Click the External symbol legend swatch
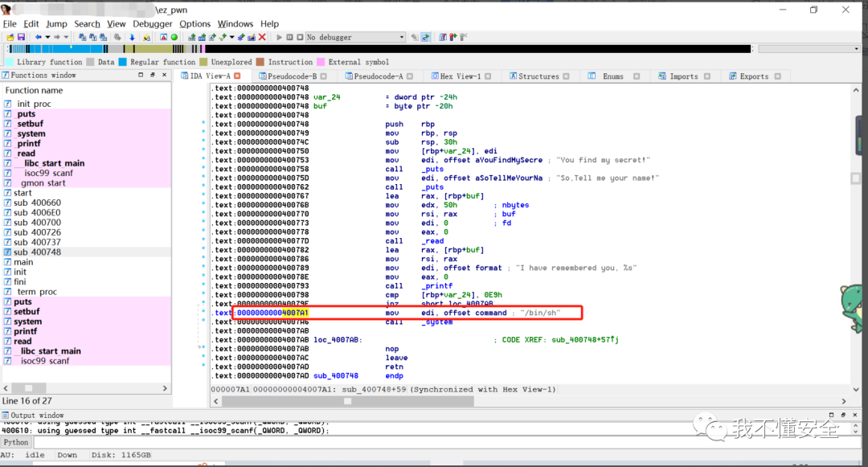 pos(321,62)
